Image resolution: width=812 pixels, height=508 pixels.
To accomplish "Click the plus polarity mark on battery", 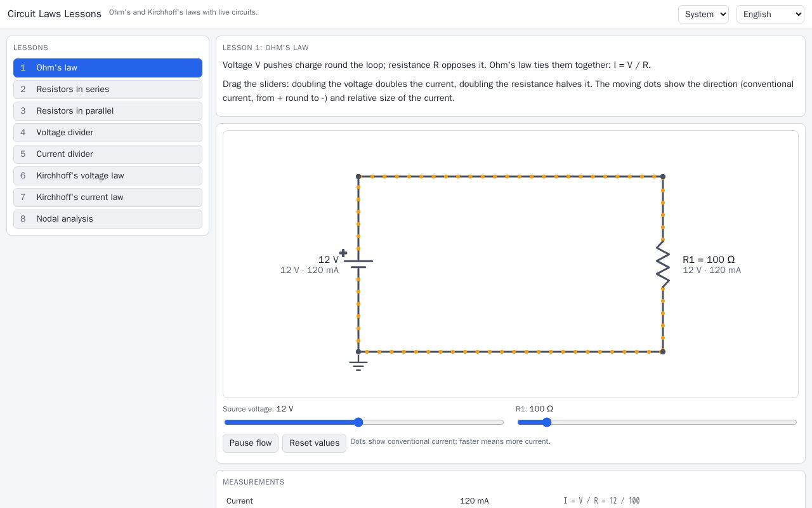I will [x=343, y=253].
